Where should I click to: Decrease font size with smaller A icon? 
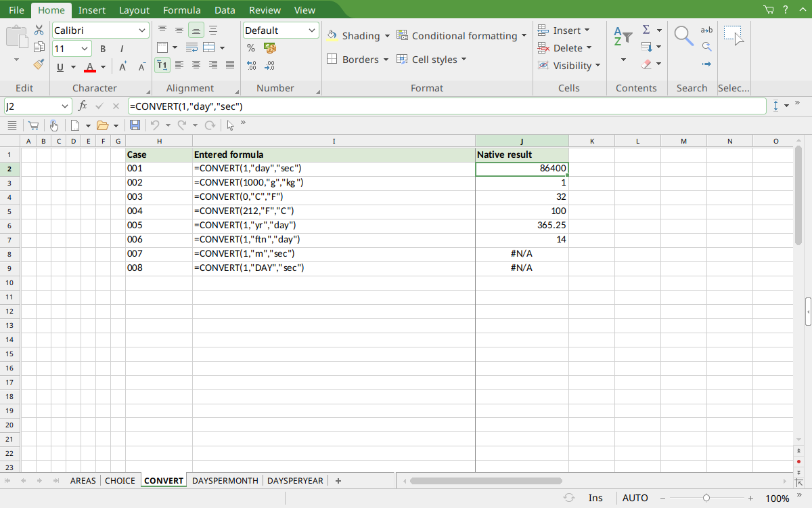click(141, 66)
